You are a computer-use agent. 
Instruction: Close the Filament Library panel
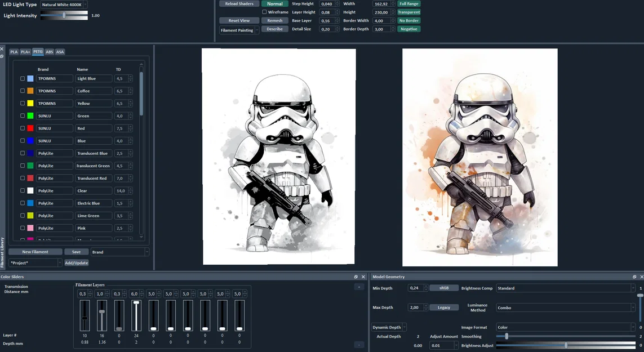click(2, 49)
